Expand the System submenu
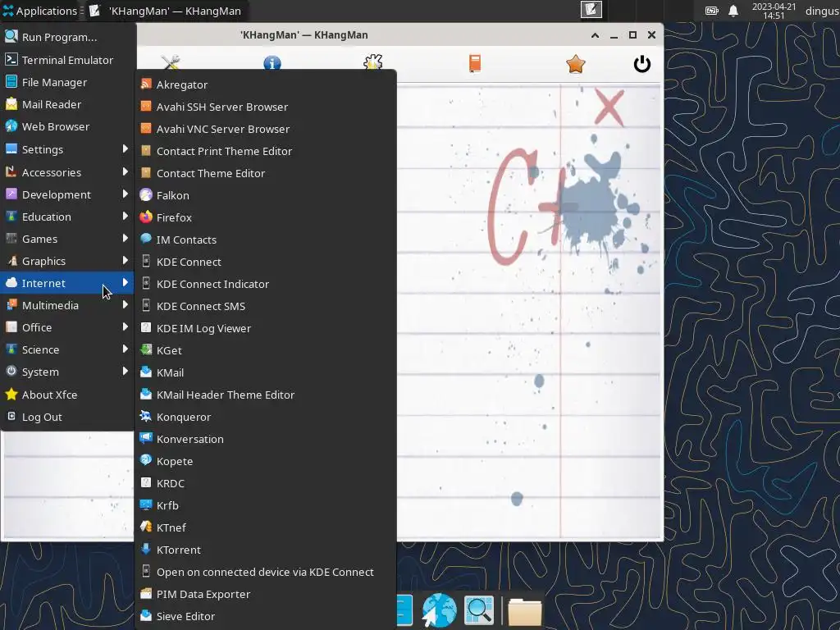840x630 pixels. pyautogui.click(x=67, y=372)
